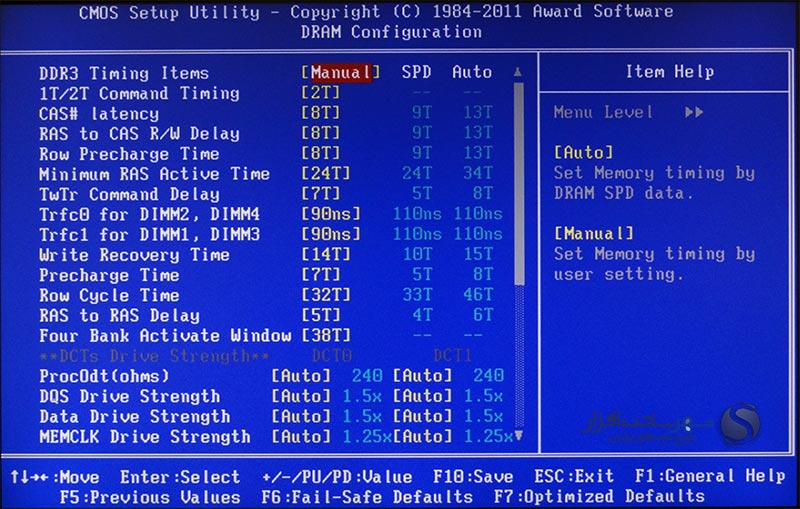Image resolution: width=800 pixels, height=509 pixels.
Task: Click F10:Save in the bottom key bar
Action: 473,476
